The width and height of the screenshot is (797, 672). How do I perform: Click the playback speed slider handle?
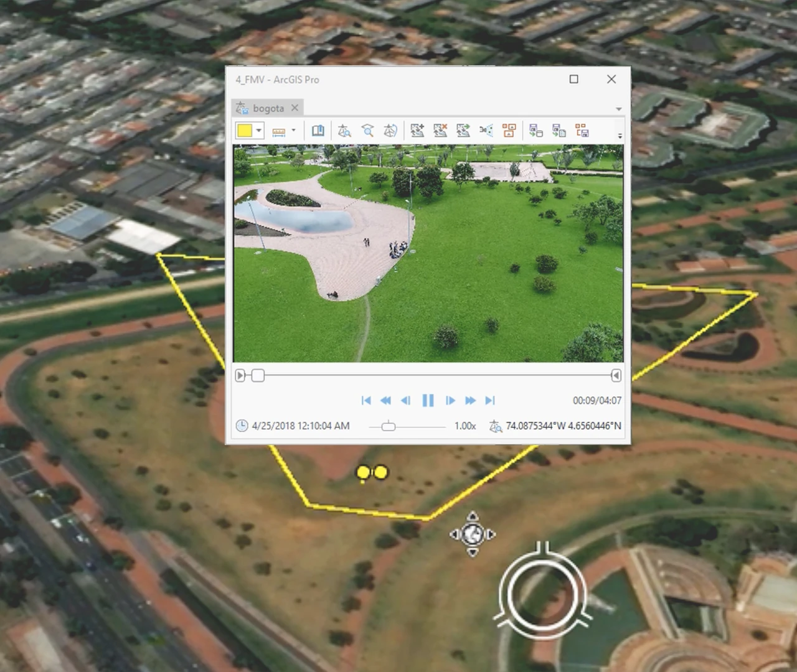pos(389,426)
